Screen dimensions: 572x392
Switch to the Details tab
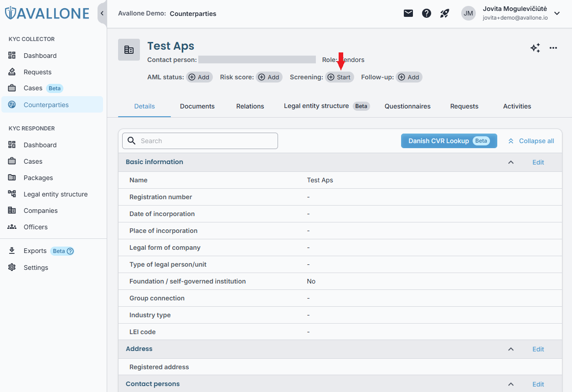click(x=144, y=106)
